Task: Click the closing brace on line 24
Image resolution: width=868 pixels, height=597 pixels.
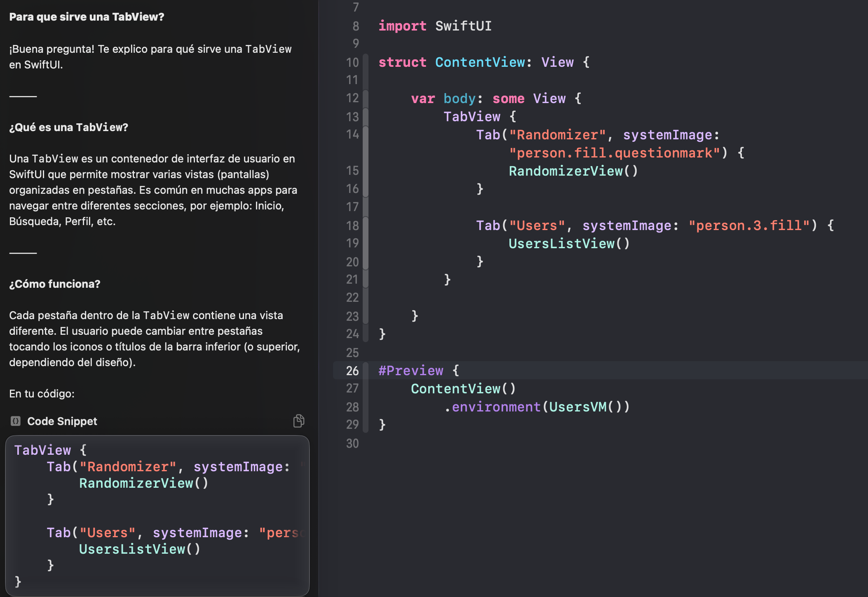Action: coord(382,334)
